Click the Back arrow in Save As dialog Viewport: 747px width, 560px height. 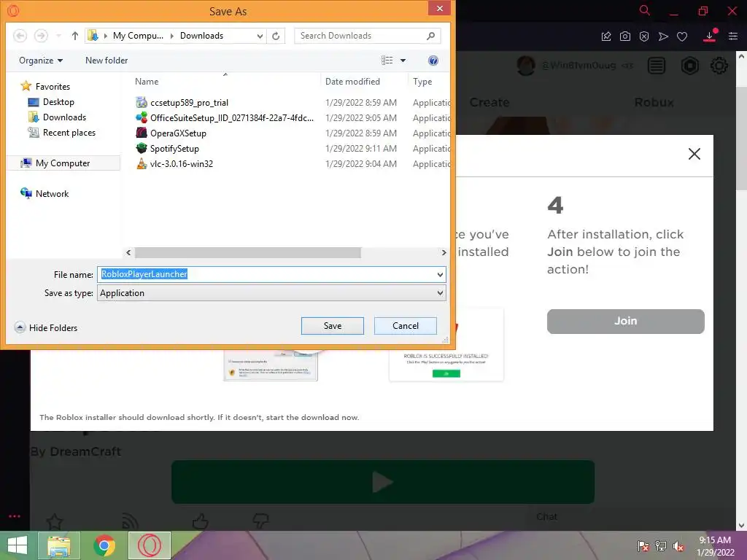click(x=20, y=36)
